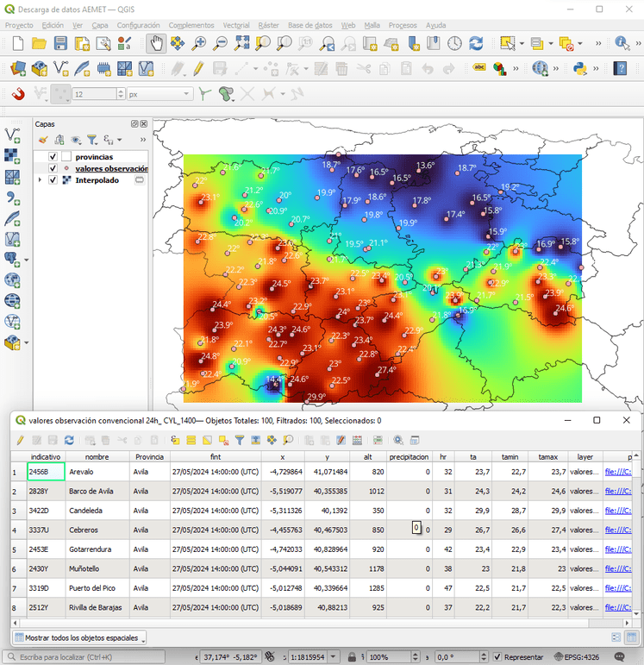
Task: Click the layer symbol swatch for provincias
Action: pyautogui.click(x=66, y=156)
